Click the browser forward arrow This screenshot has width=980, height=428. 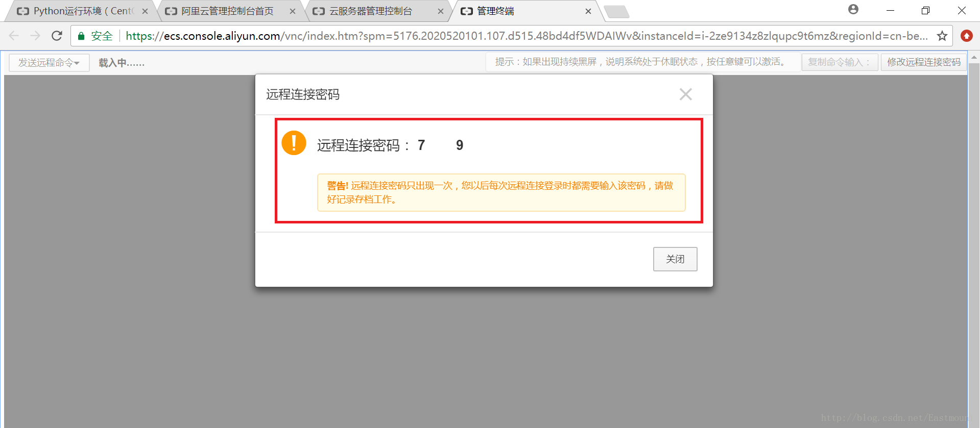pyautogui.click(x=35, y=36)
